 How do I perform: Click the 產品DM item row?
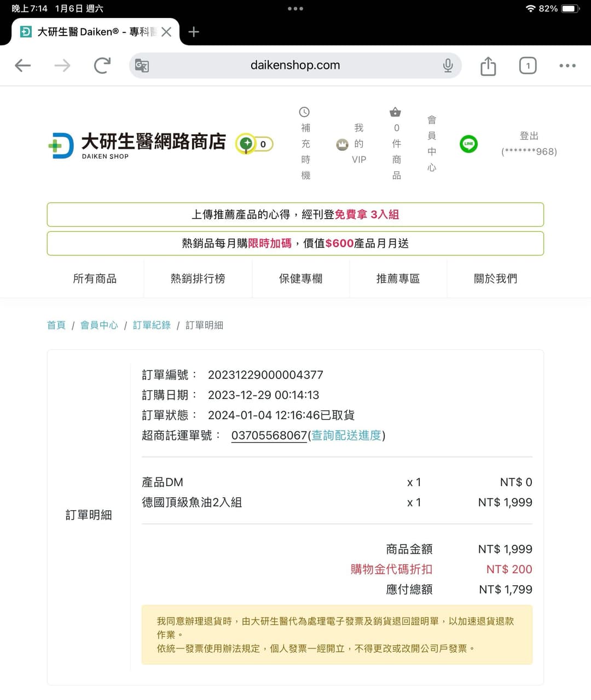[337, 482]
